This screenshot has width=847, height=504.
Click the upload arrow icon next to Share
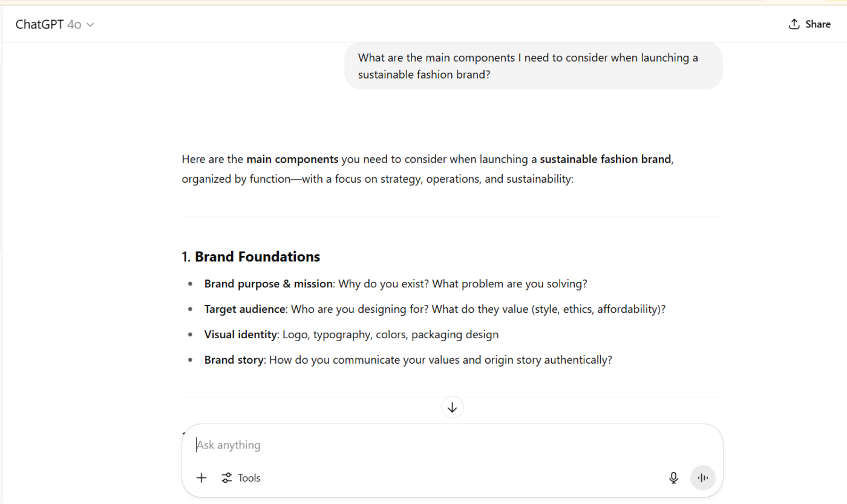793,24
